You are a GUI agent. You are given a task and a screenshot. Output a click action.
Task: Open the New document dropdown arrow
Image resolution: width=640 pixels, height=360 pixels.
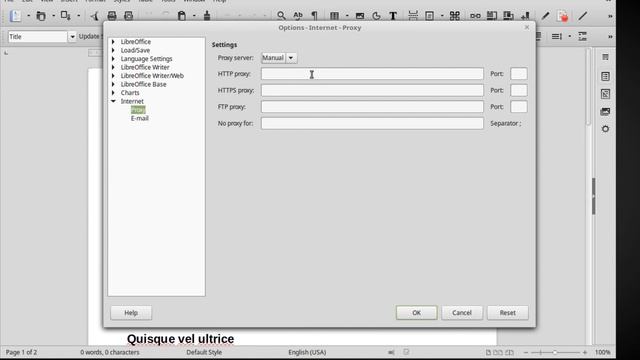(29, 16)
